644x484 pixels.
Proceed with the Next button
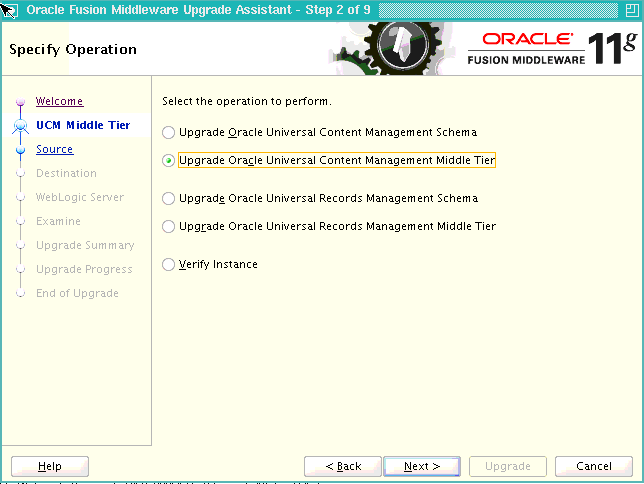422,466
